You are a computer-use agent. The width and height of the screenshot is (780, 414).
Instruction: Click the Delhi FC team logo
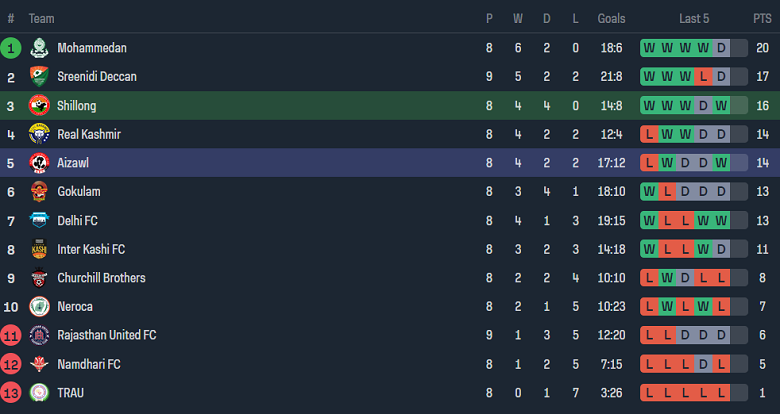coord(39,220)
